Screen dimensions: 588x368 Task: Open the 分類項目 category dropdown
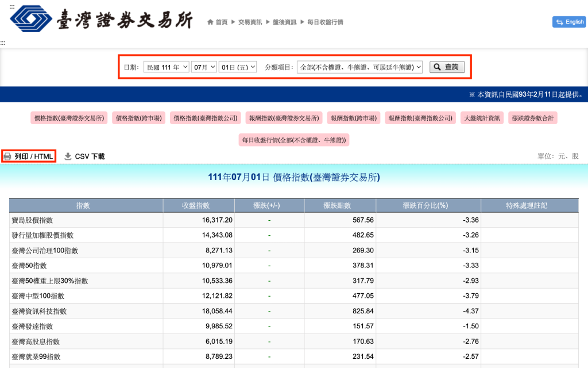(359, 67)
